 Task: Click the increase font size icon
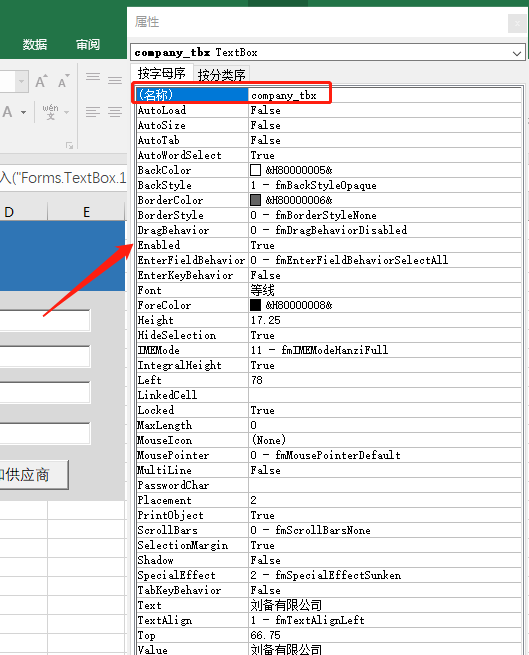[41, 81]
